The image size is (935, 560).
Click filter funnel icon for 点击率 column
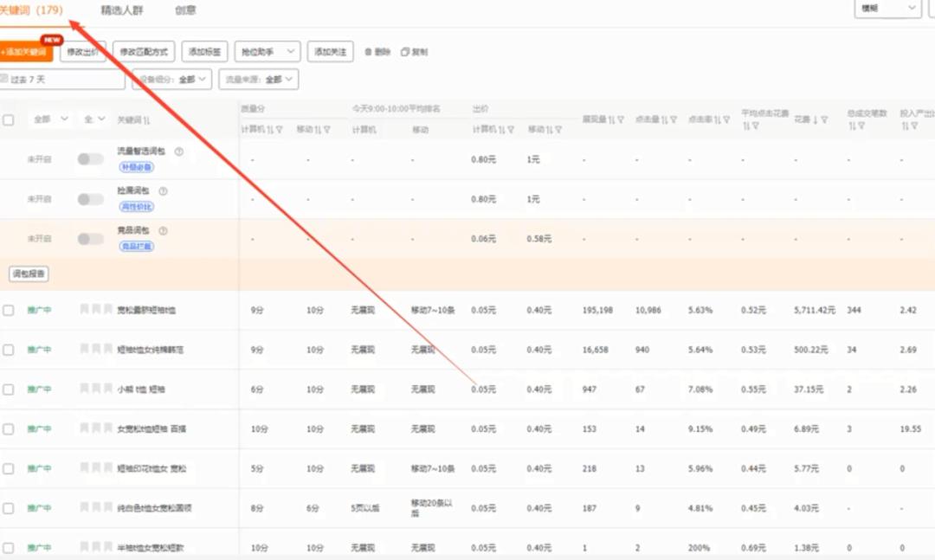coord(726,120)
